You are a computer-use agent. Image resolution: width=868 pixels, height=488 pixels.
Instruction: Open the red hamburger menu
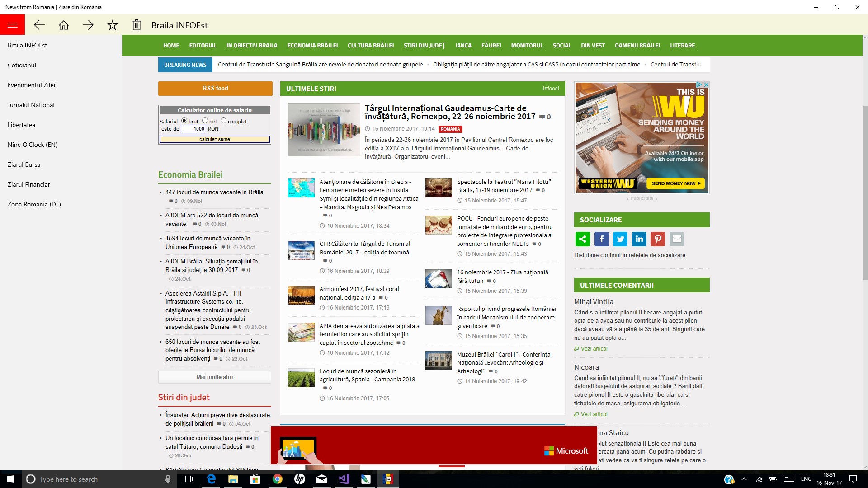(x=12, y=24)
